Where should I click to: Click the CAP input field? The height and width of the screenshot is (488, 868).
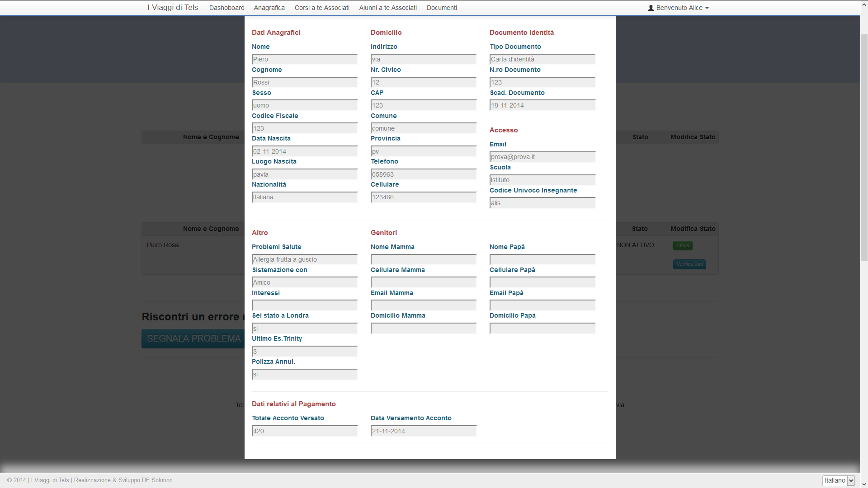[x=423, y=105]
